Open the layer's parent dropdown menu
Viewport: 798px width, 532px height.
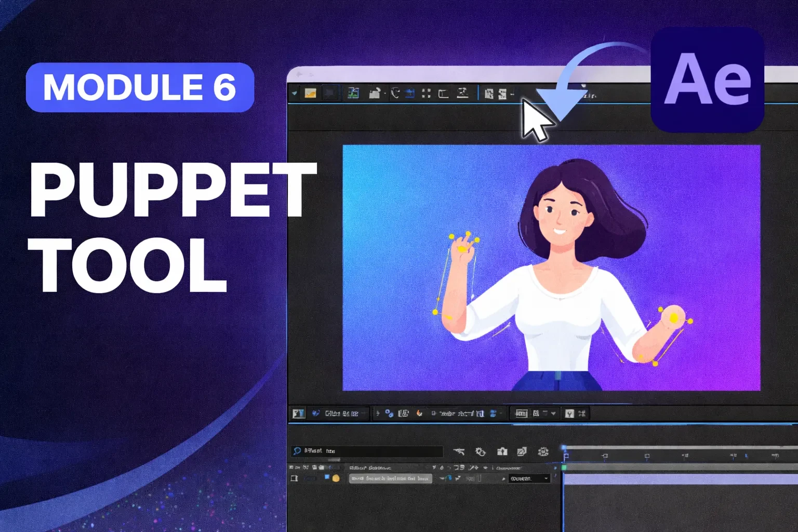tap(529, 478)
